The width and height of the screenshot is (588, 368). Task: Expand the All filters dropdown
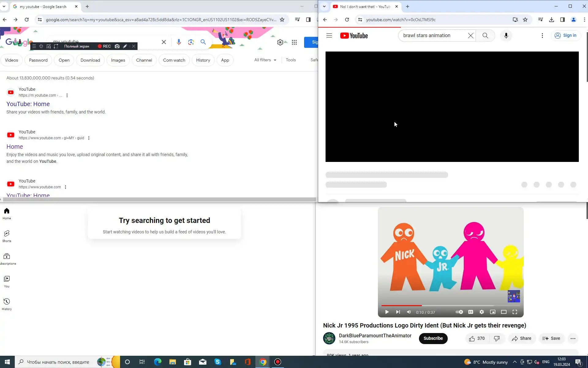[x=265, y=60]
